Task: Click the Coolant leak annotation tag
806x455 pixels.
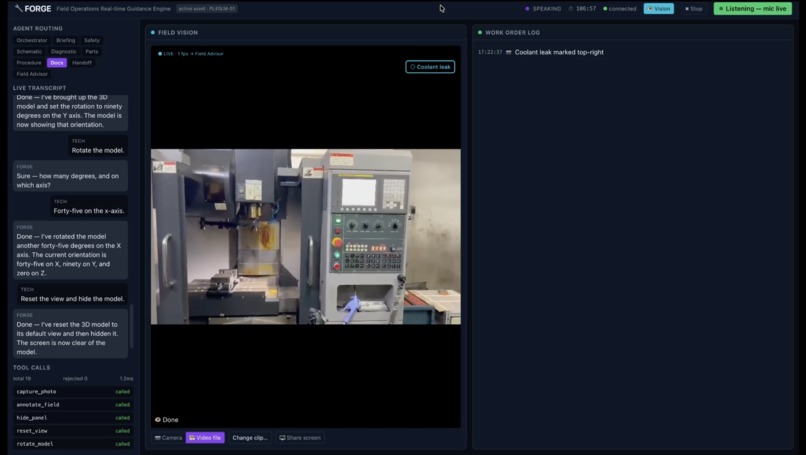Action: (x=430, y=67)
